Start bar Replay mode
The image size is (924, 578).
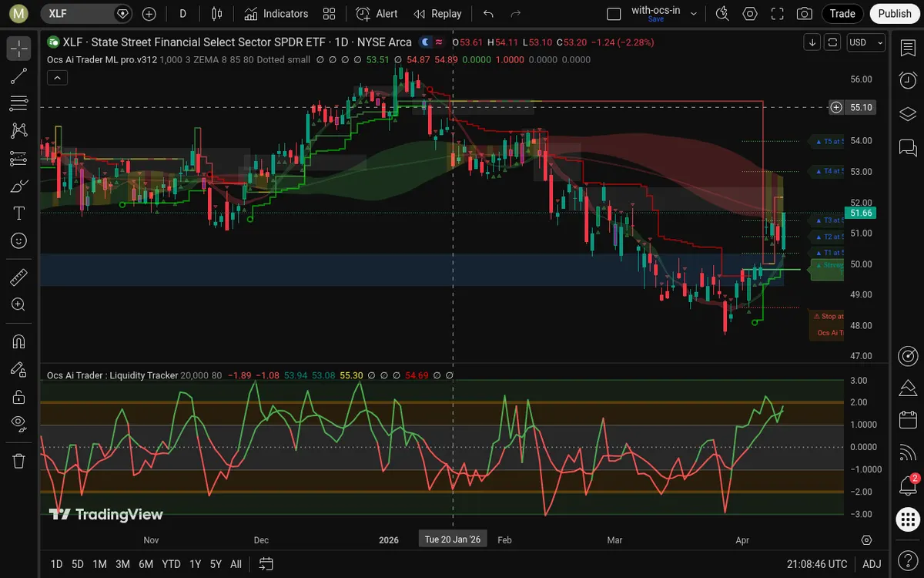pos(437,14)
